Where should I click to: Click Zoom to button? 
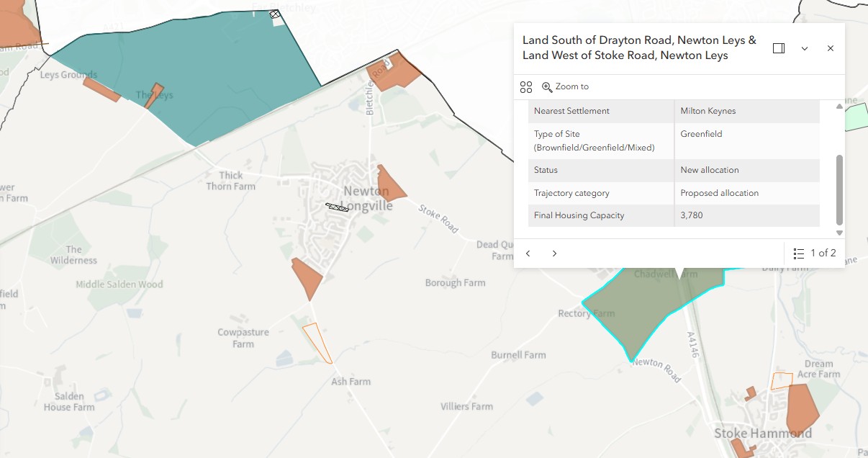[x=566, y=86]
